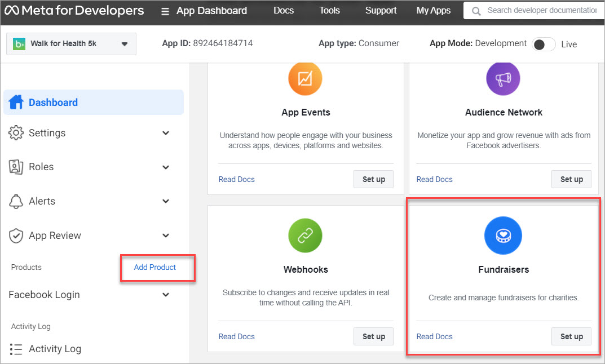Open the Walk for Health 5k app selector

pos(72,44)
